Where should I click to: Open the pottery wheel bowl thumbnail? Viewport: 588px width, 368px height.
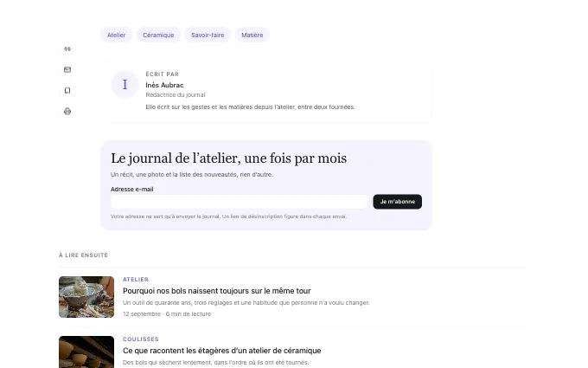(86, 297)
